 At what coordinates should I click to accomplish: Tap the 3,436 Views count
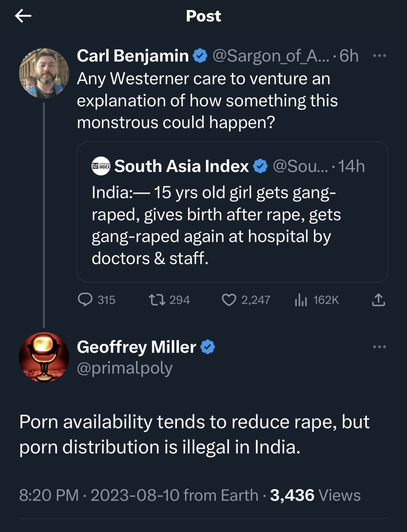pyautogui.click(x=315, y=495)
